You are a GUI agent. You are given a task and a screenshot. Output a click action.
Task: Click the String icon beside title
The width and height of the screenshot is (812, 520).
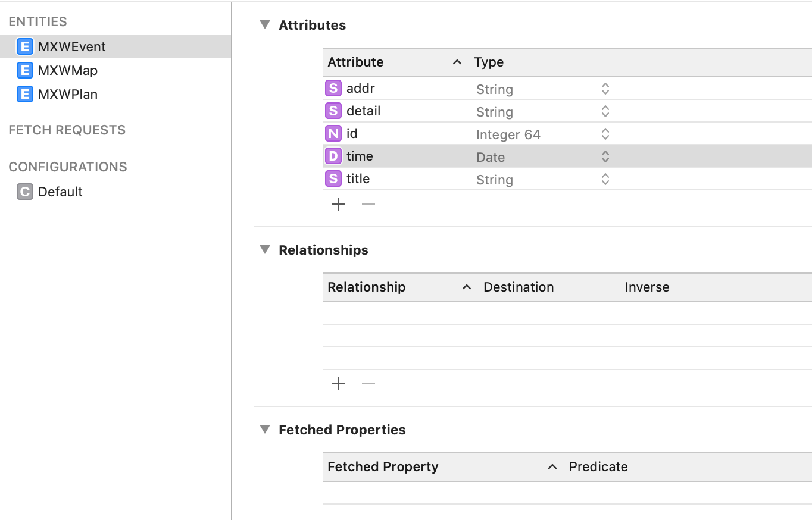[333, 178]
